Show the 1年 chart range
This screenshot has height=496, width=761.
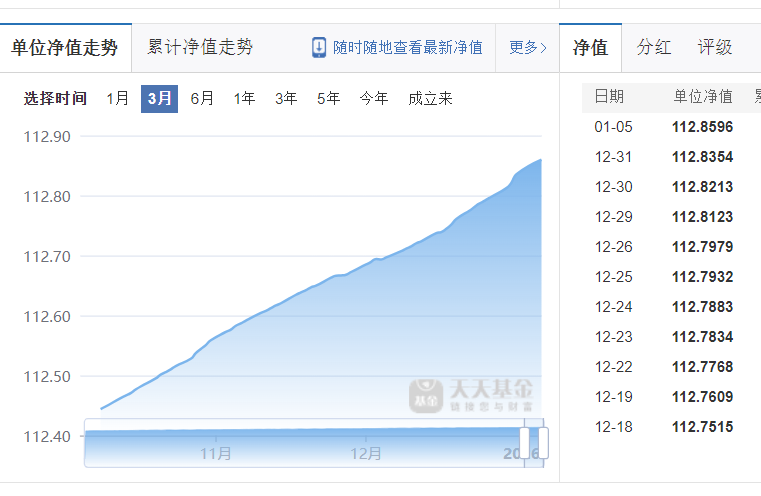point(244,98)
